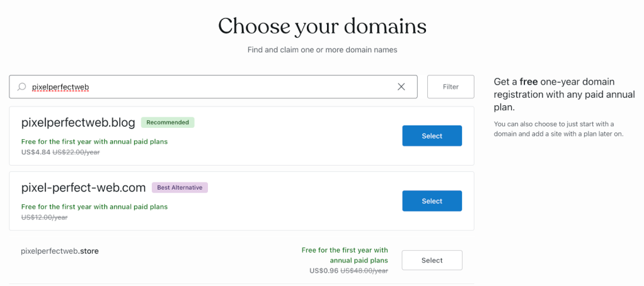
Task: Click 'Find and claim' subtitle text
Action: [322, 49]
